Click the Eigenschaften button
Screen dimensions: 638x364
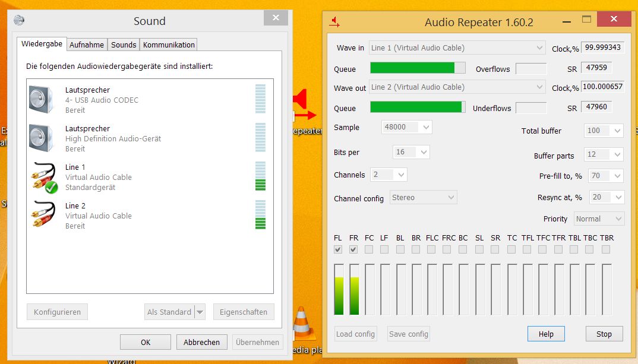click(x=244, y=312)
